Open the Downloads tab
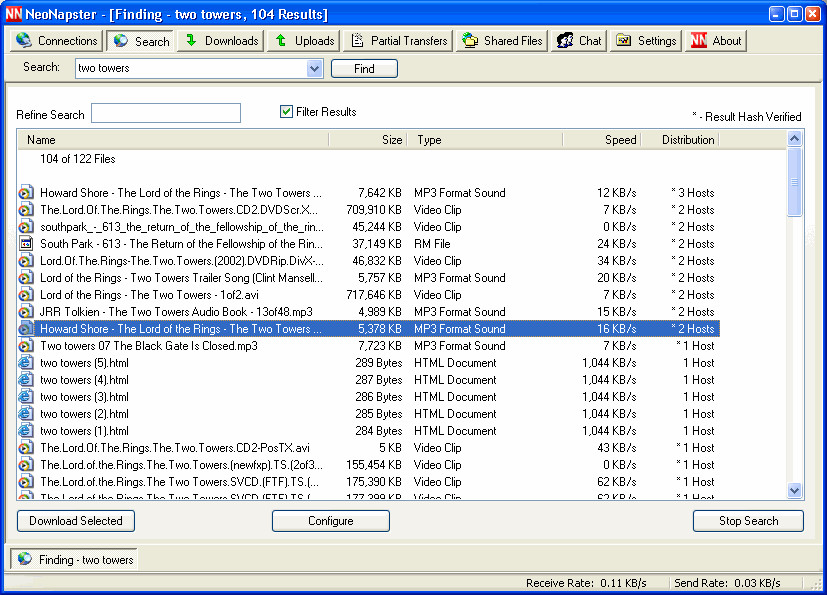 click(220, 41)
